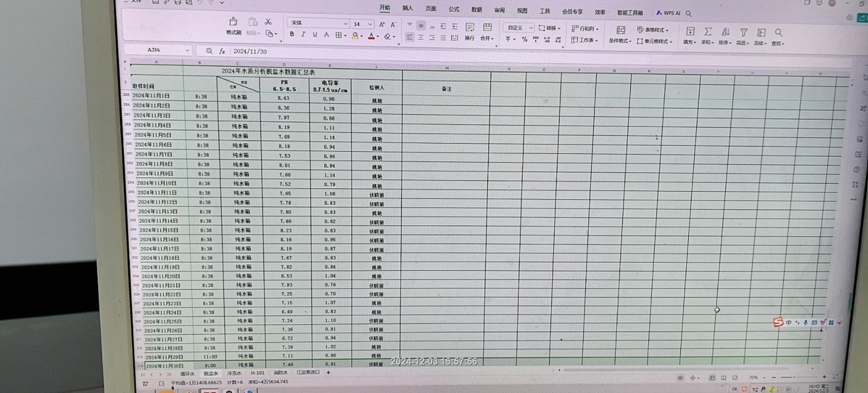The height and width of the screenshot is (393, 868).
Task: Open the 表格样式 table styles menu
Action: tap(654, 30)
